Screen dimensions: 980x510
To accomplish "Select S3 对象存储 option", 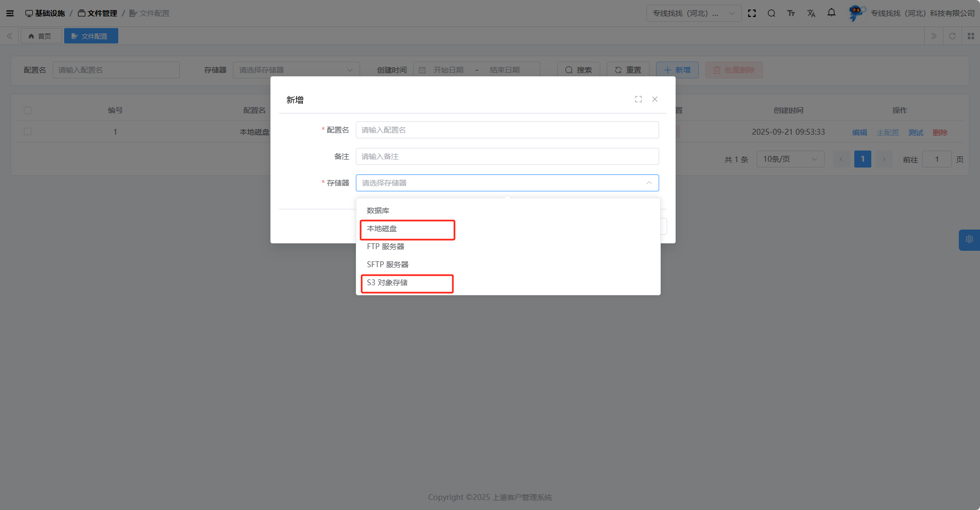I will point(387,283).
